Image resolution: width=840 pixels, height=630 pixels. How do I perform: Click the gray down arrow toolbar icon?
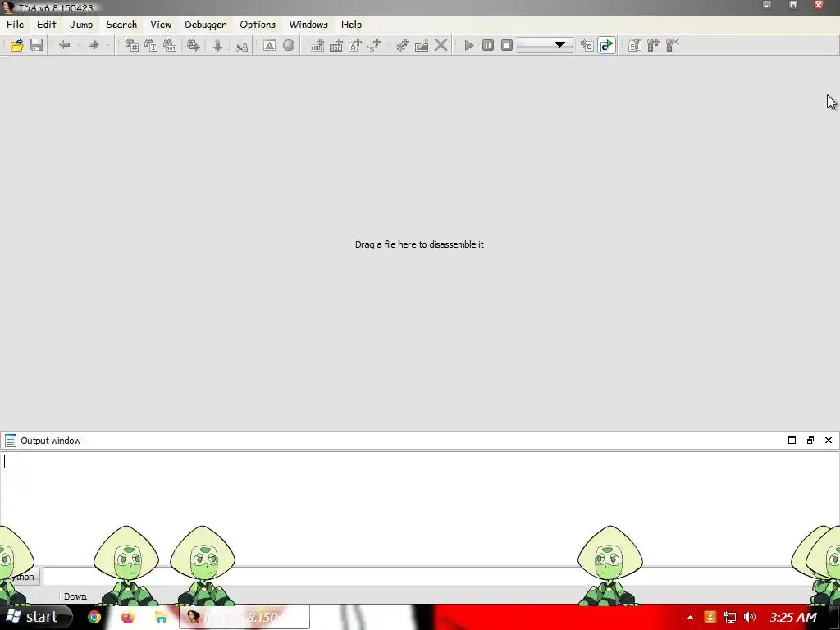pos(217,46)
